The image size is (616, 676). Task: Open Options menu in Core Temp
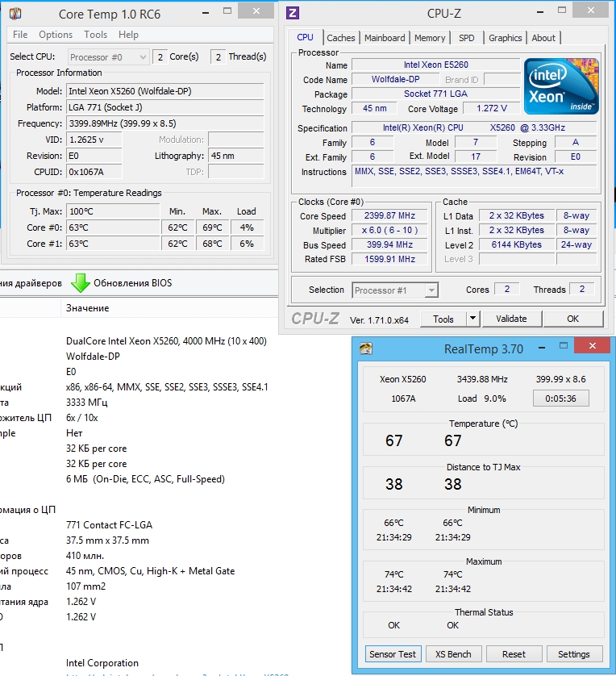[x=56, y=35]
